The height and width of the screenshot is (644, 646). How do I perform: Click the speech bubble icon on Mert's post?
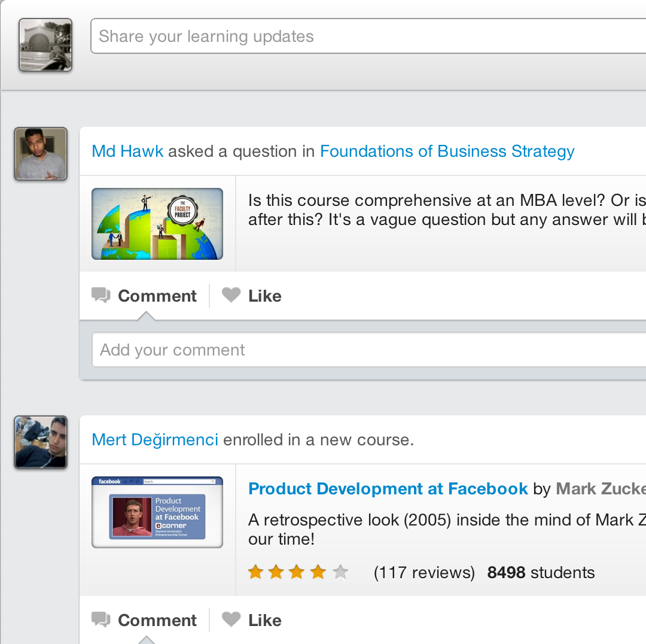(x=101, y=619)
